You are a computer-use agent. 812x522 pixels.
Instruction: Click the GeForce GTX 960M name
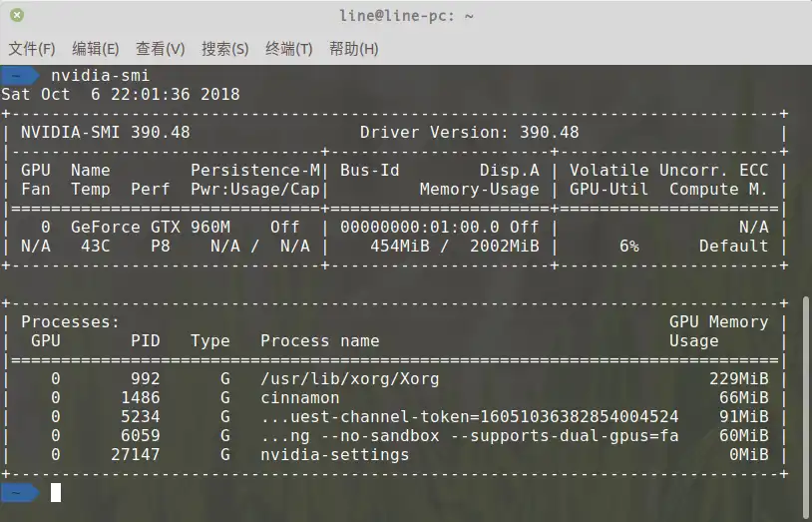151,227
